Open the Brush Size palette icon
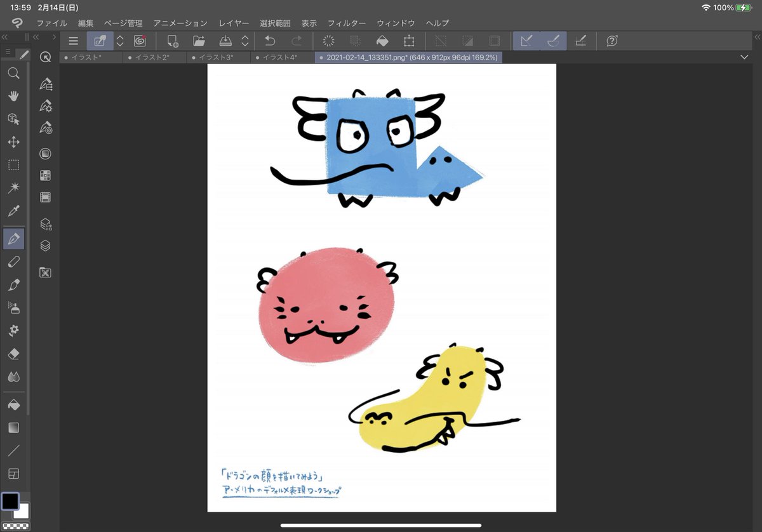This screenshot has height=532, width=762. (45, 127)
